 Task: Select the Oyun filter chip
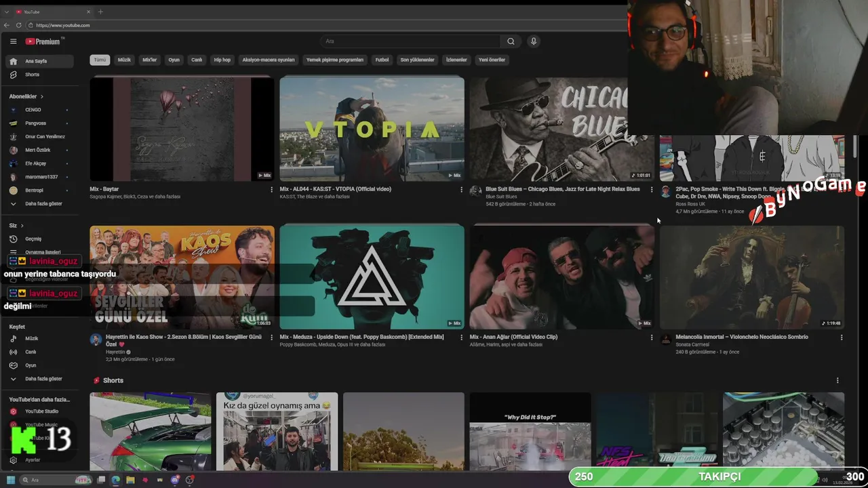coord(174,60)
